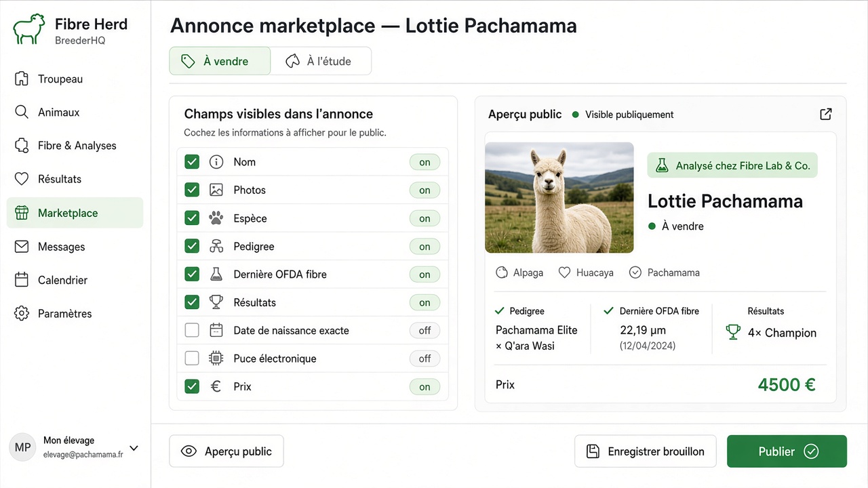Click the microchip icon beside Puce électronique
The width and height of the screenshot is (868, 488).
tap(216, 359)
